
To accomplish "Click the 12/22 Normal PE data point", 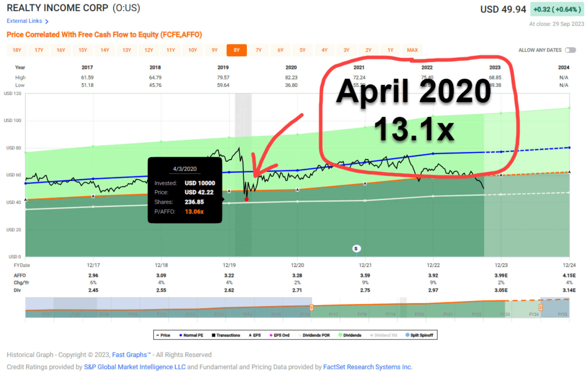I will point(433,153).
